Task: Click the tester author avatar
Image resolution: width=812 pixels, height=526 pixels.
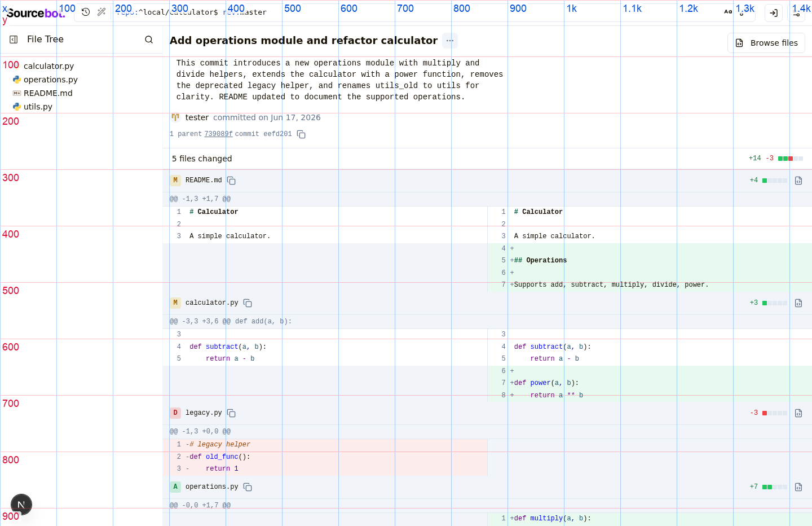Action: pos(175,117)
